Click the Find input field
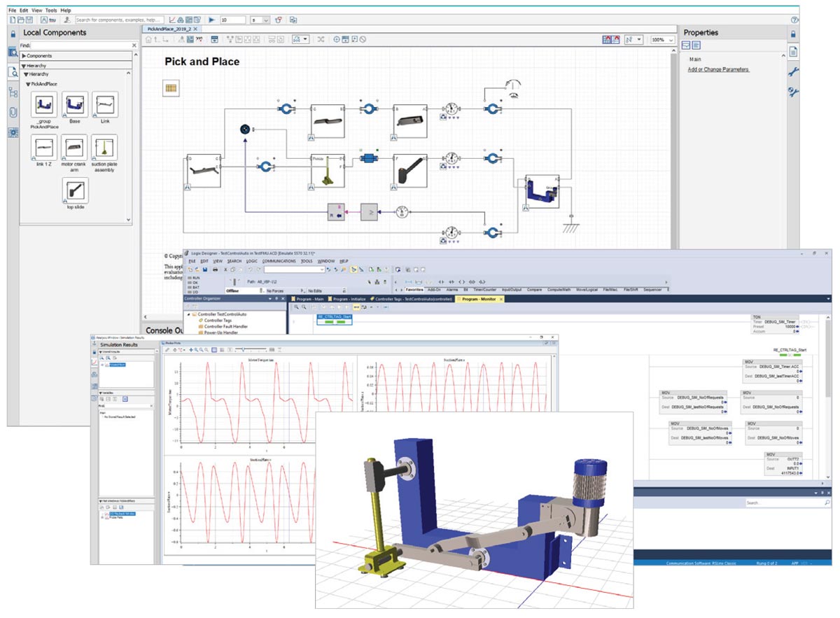This screenshot has height=618, width=840. coord(84,45)
